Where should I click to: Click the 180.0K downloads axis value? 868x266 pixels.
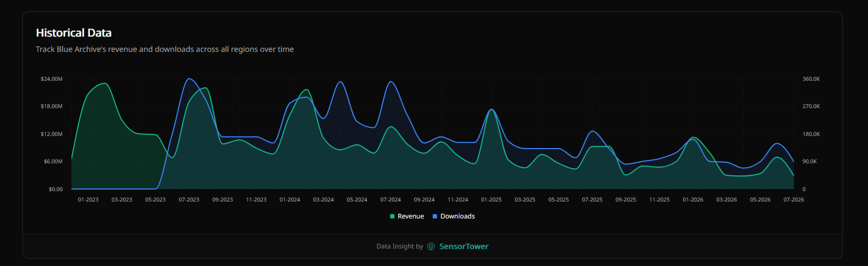pos(811,134)
